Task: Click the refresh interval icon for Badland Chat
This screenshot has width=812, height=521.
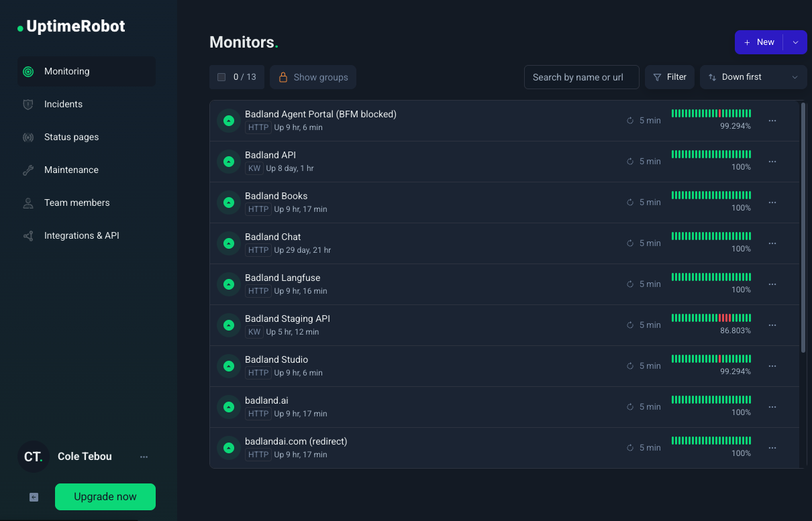Action: coord(629,243)
